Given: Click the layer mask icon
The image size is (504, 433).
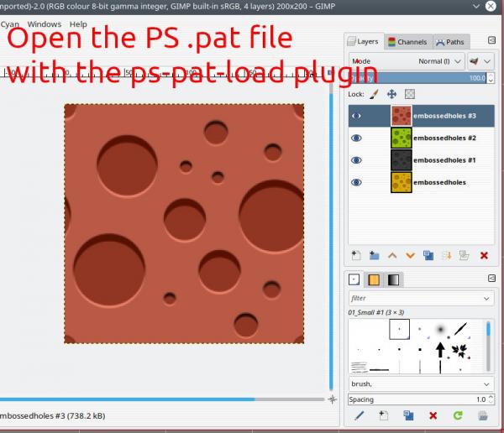Looking at the screenshot, I should tap(465, 255).
